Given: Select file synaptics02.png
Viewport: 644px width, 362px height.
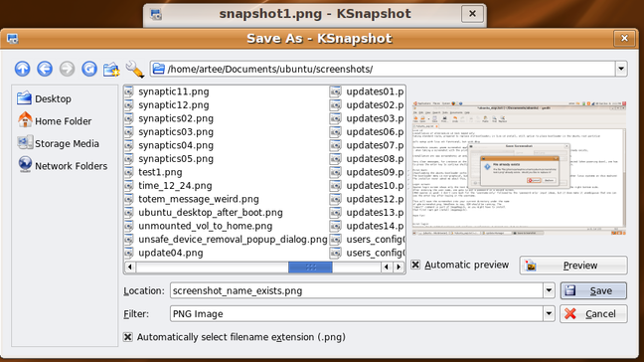Looking at the screenshot, I should pyautogui.click(x=176, y=118).
